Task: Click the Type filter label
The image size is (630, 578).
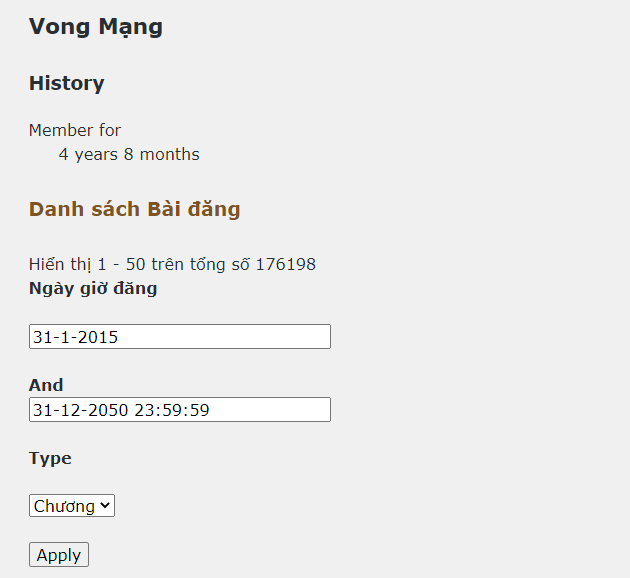Action: 50,458
